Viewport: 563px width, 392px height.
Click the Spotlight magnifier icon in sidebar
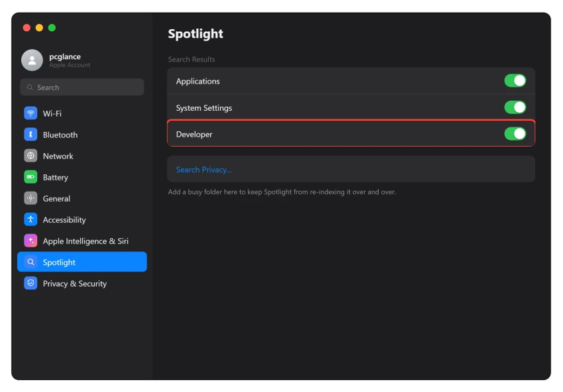tap(31, 262)
